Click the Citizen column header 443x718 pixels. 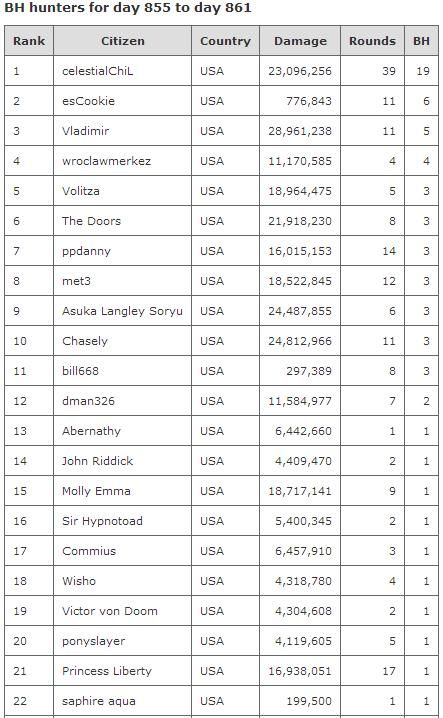click(x=122, y=41)
